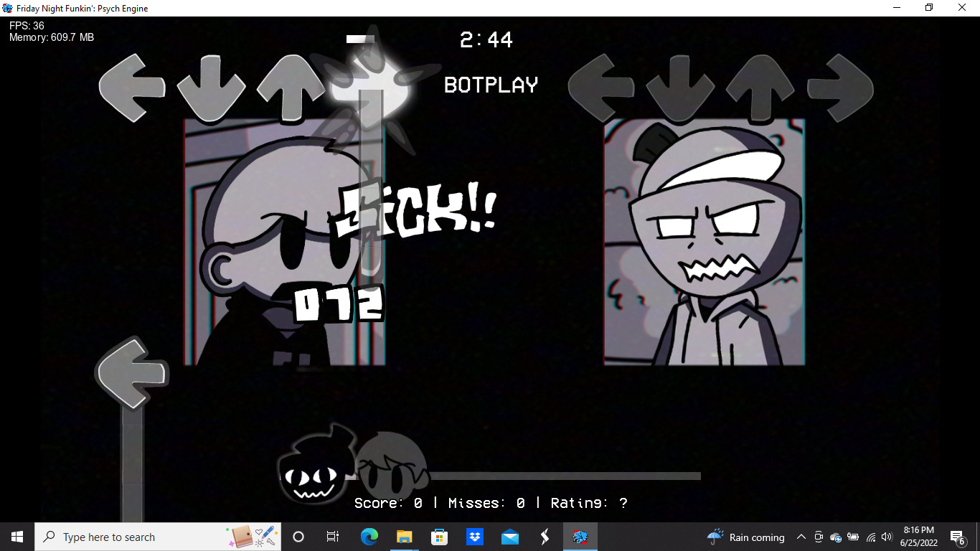The width and height of the screenshot is (980, 551).
Task: Open the Rain coming weather widget
Action: (746, 537)
